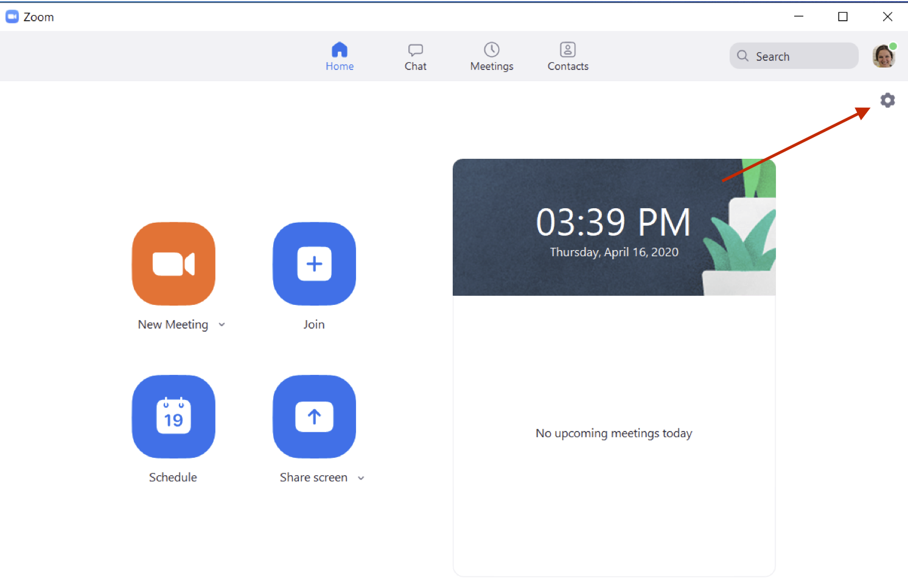The image size is (908, 588).
Task: Click the Share screen icon
Action: point(314,416)
